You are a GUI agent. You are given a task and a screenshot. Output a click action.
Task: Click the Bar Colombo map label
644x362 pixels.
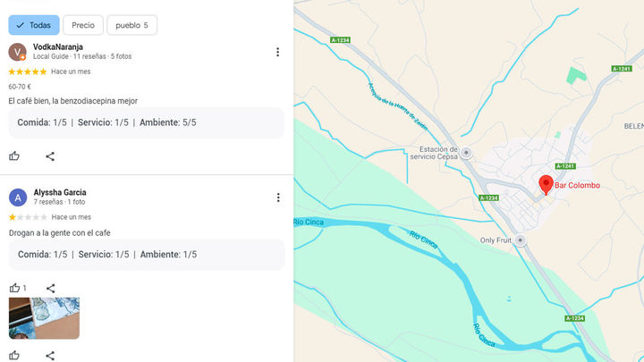[578, 186]
